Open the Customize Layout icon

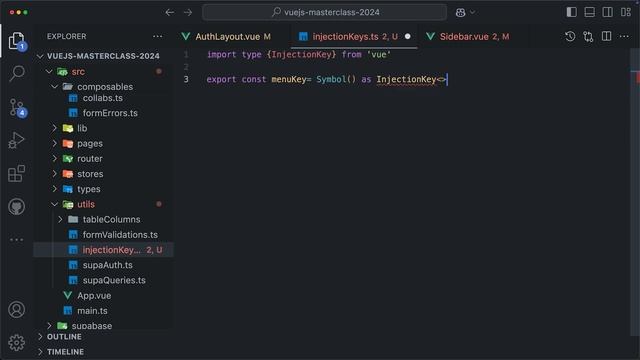626,12
